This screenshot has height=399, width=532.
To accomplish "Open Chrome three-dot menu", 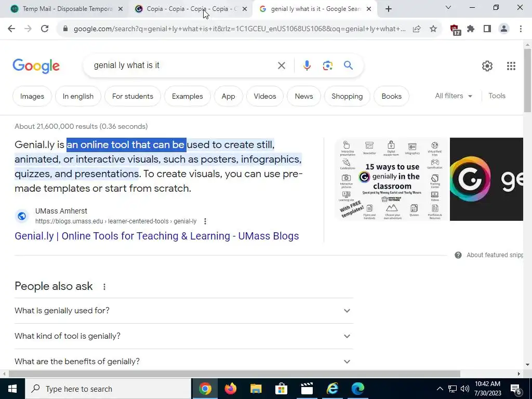I will pyautogui.click(x=521, y=29).
